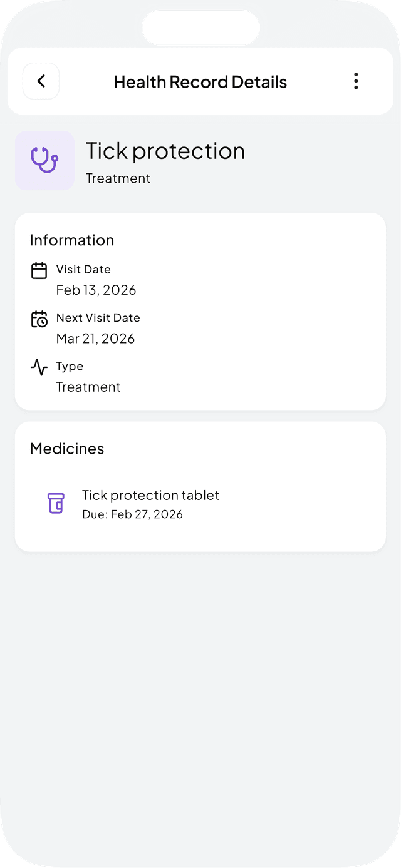
Task: Click the calendar icon beside Visit Date
Action: tap(39, 270)
